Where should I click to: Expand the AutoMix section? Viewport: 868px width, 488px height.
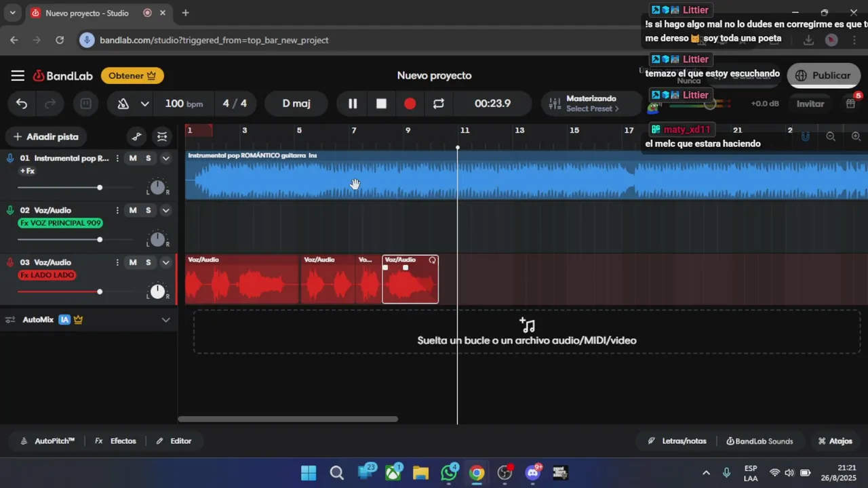pyautogui.click(x=165, y=320)
